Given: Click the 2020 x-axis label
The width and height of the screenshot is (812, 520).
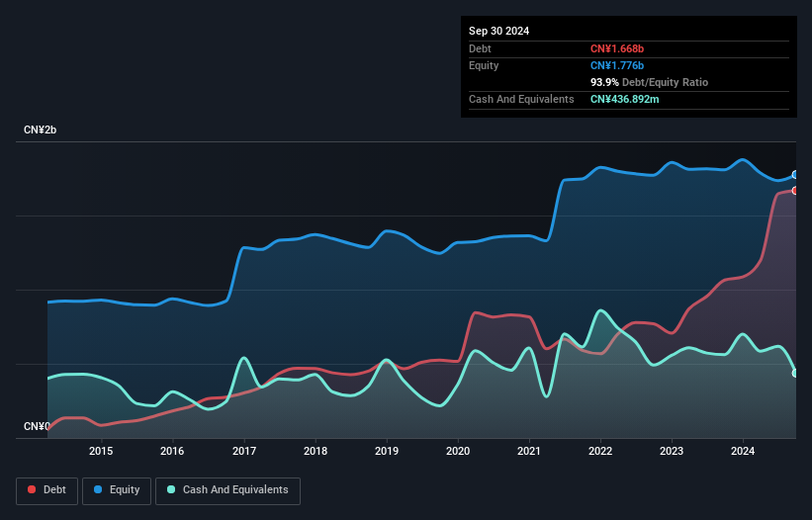Looking at the screenshot, I should (x=458, y=451).
